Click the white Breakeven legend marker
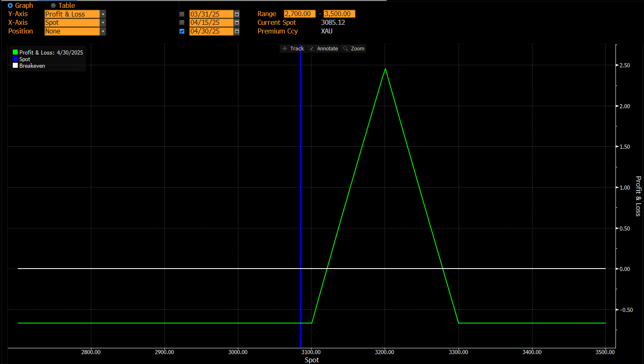 click(x=15, y=66)
